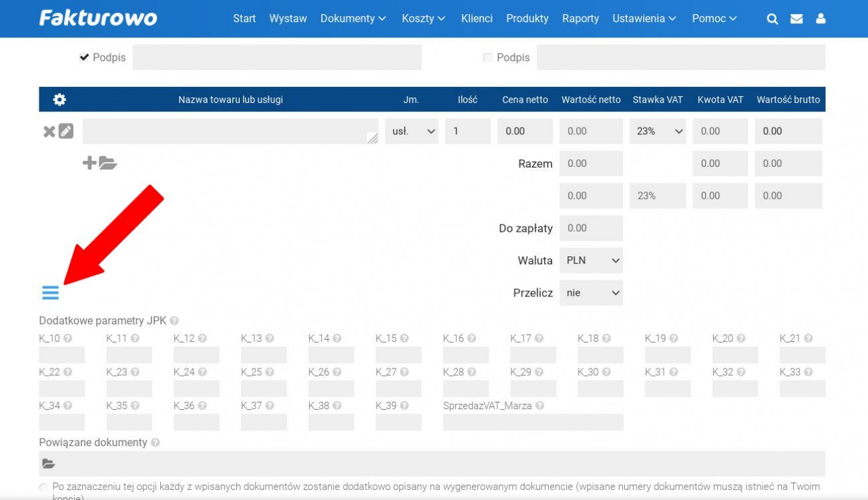The height and width of the screenshot is (500, 868).
Task: Click the blue hamburger menu icon
Action: point(50,292)
